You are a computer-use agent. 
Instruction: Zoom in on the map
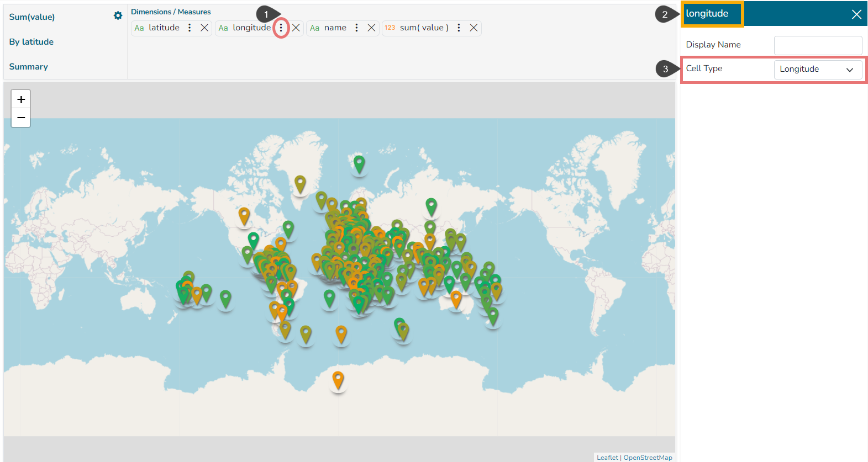tap(21, 99)
